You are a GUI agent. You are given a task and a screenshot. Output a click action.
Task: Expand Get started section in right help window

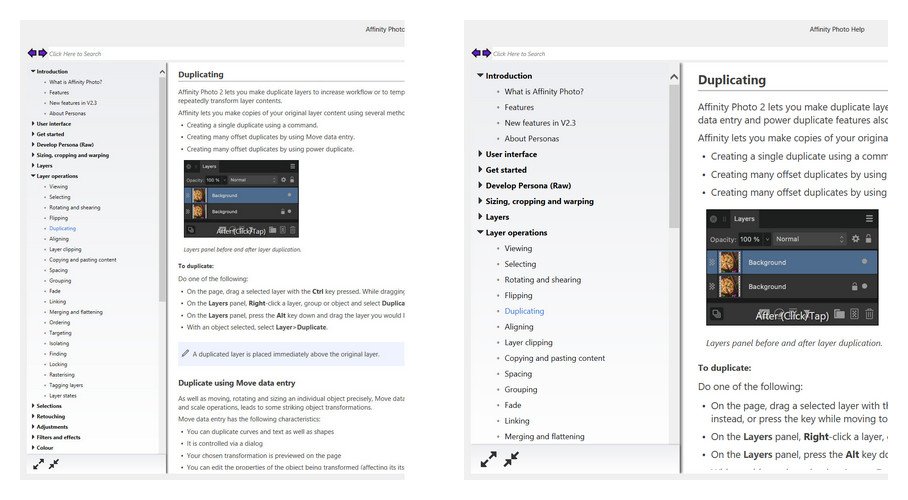tap(480, 169)
